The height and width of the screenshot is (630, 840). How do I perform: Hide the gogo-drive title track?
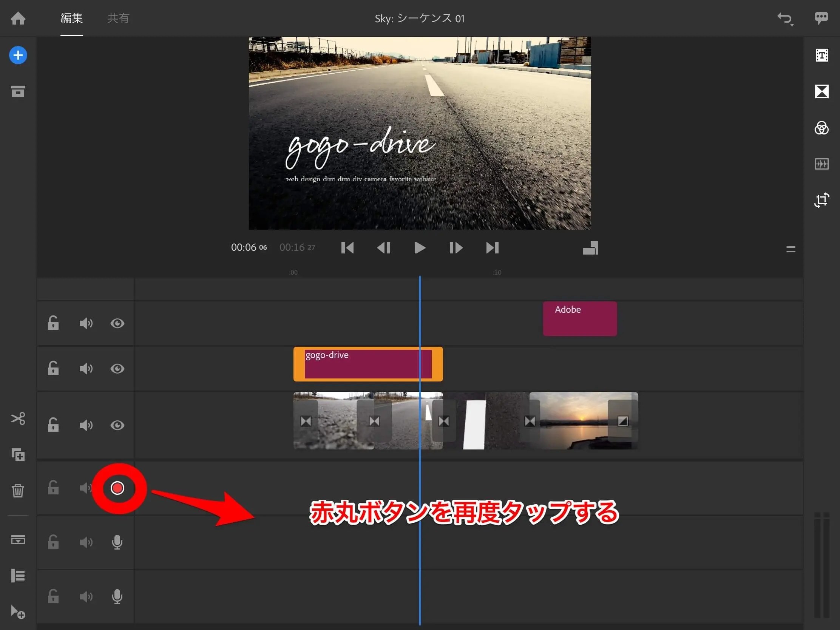click(117, 369)
